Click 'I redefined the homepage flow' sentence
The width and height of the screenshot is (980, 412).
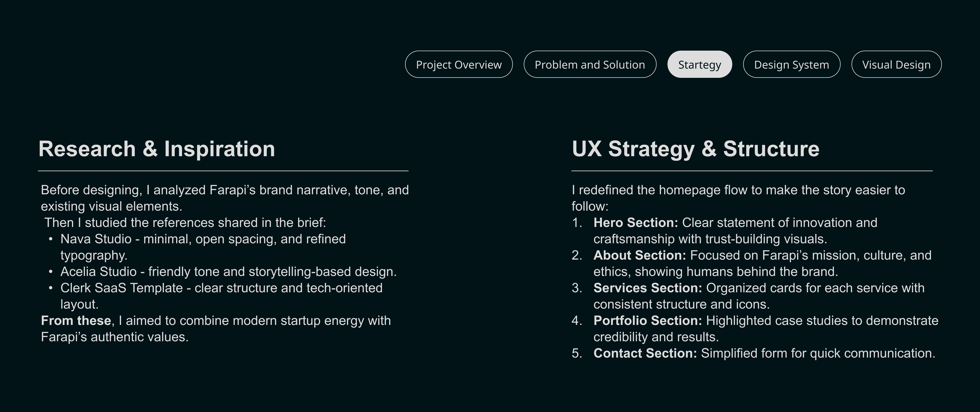[x=738, y=190]
